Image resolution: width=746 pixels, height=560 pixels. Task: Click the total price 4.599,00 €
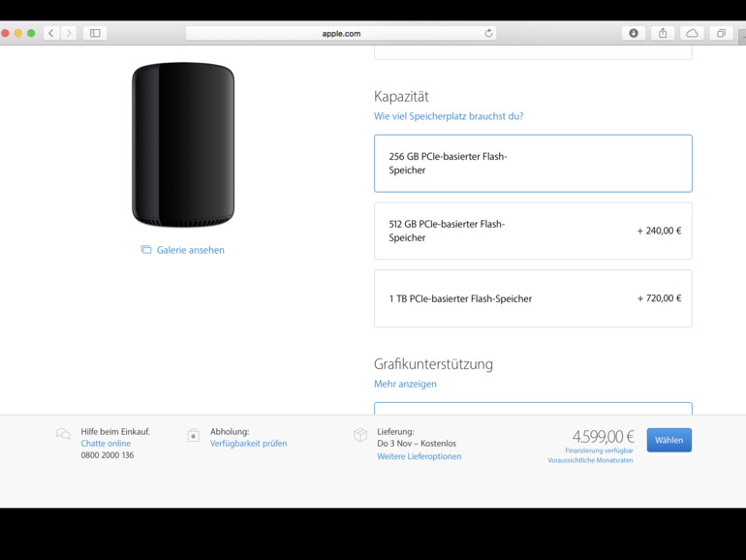point(604,436)
